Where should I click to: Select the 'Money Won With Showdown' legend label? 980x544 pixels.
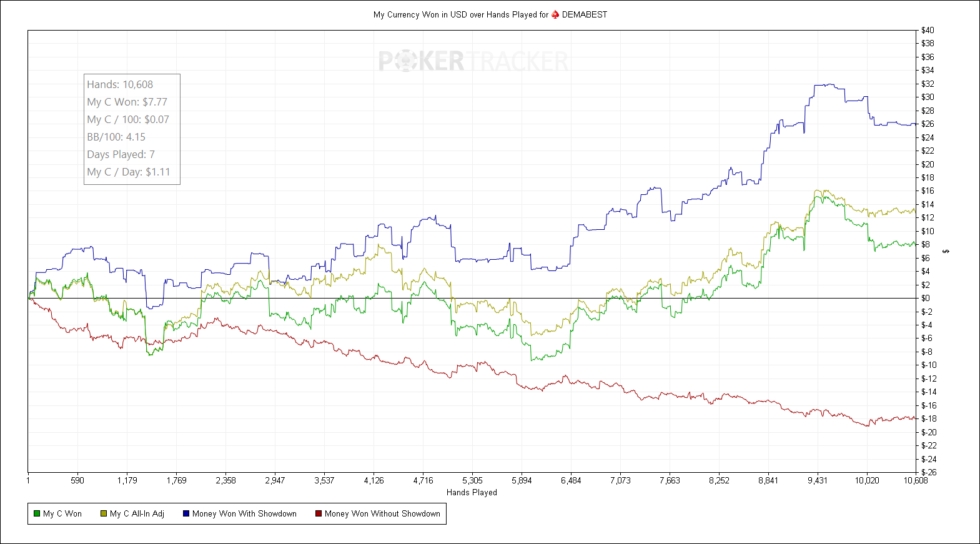tap(244, 513)
